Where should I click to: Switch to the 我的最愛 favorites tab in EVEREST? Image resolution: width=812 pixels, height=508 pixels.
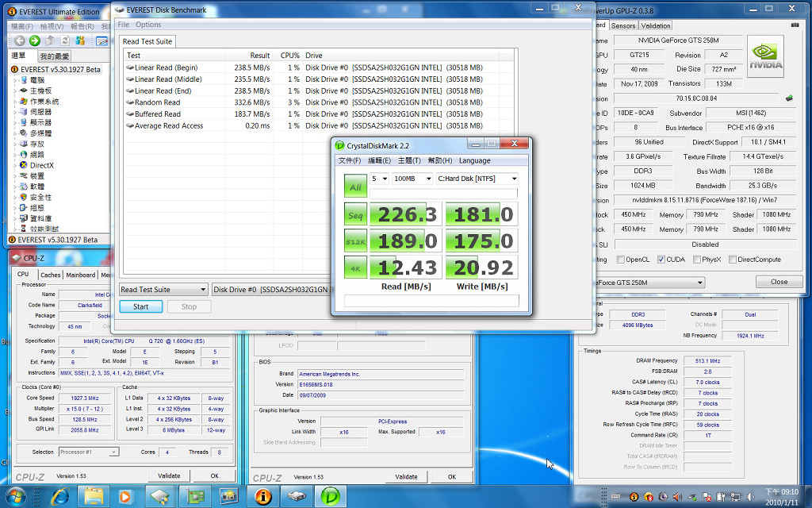(x=55, y=56)
